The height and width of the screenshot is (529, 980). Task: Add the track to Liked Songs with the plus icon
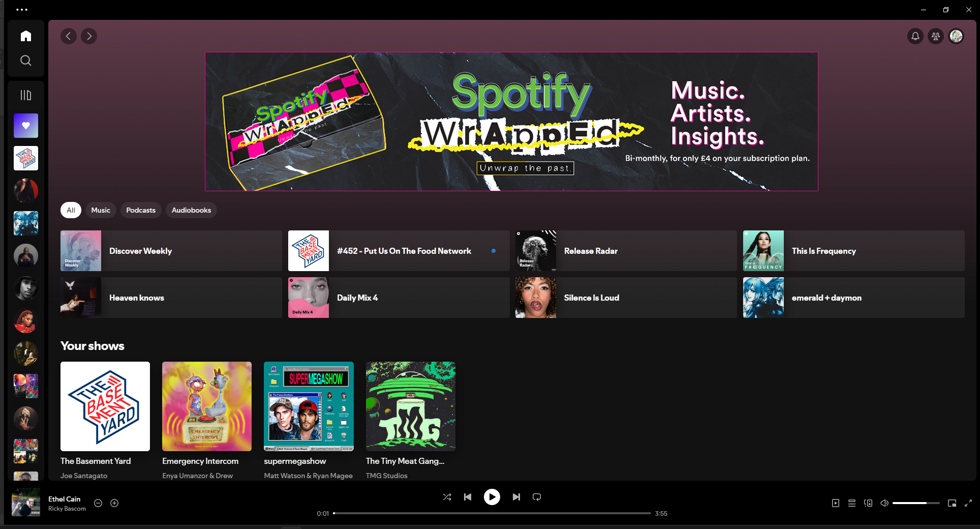[114, 503]
